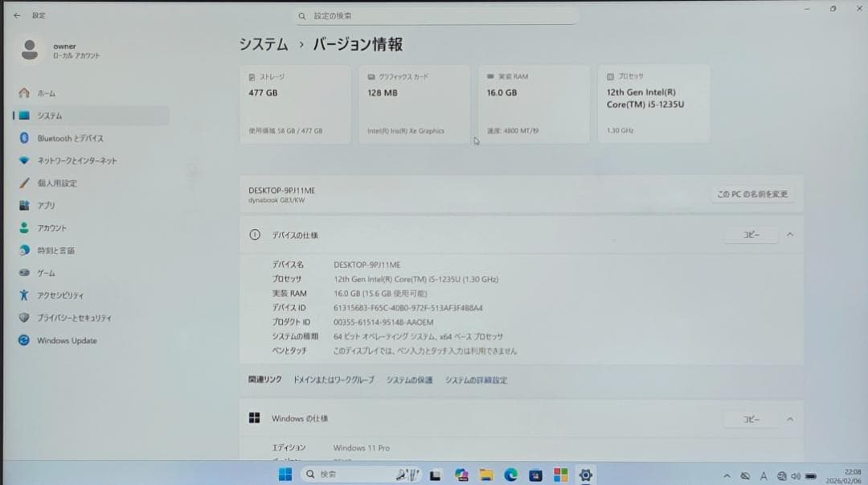
Task: Click the アクセシビリティ sidebar icon
Action: pyautogui.click(x=24, y=295)
